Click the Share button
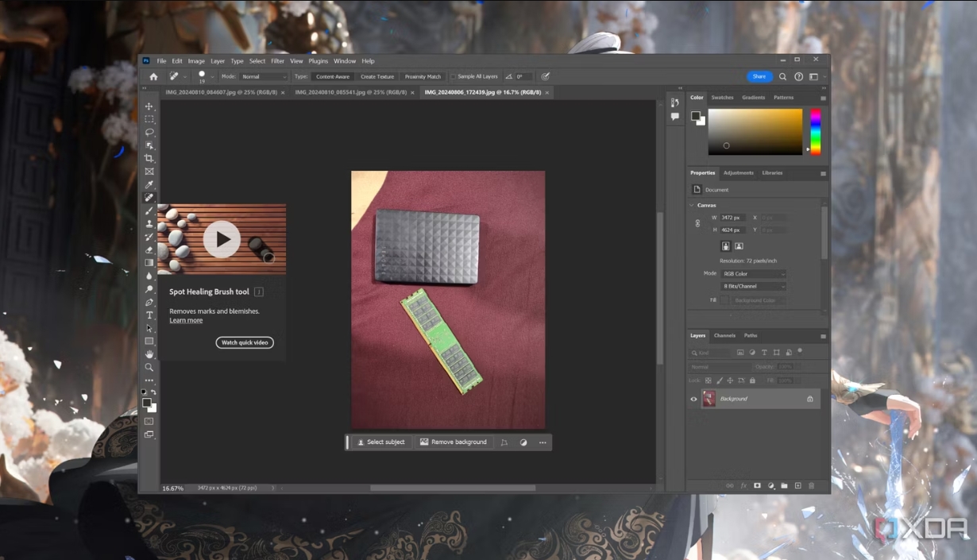The width and height of the screenshot is (977, 560). [x=759, y=77]
